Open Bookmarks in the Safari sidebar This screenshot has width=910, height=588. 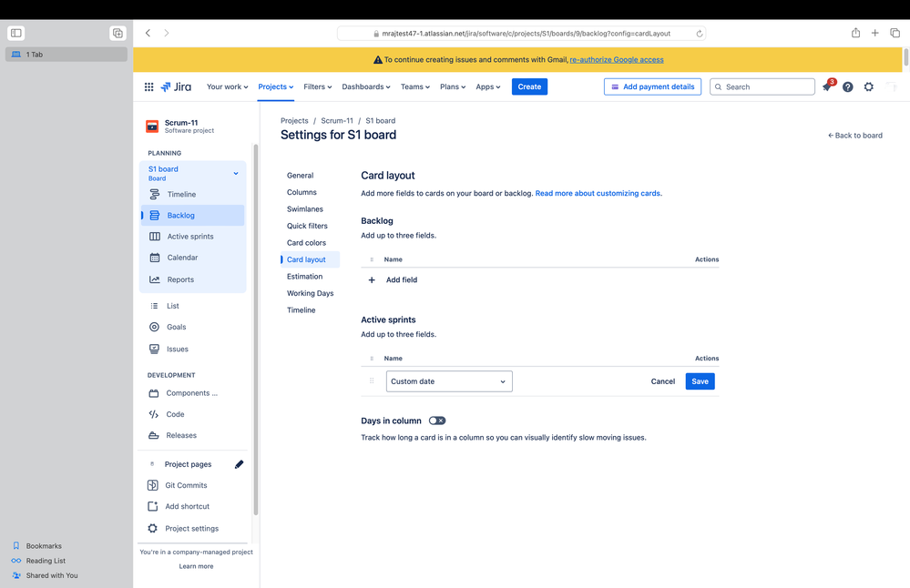click(44, 546)
